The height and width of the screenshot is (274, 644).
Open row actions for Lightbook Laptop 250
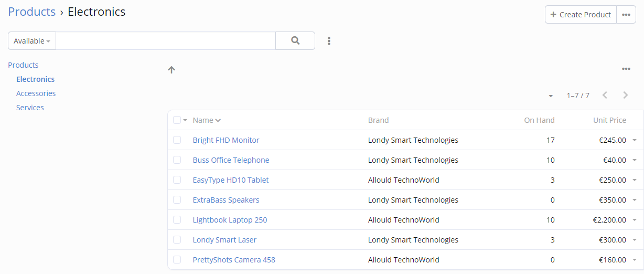635,220
